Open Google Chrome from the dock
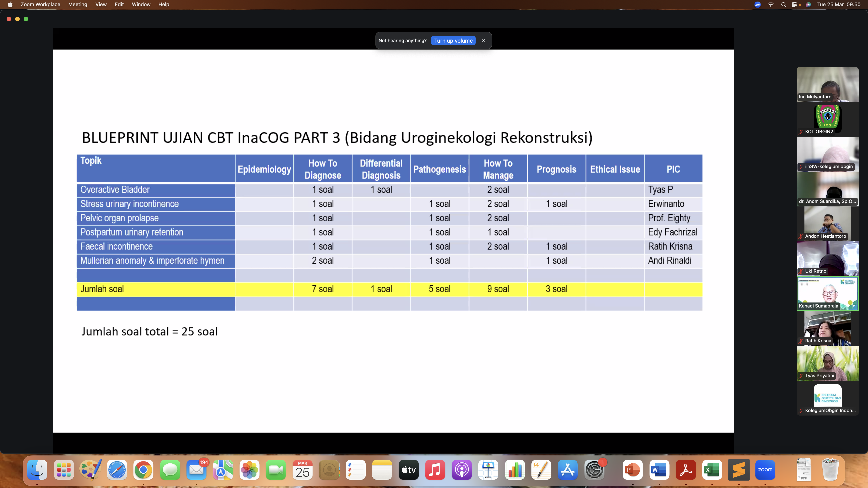Screen dimensions: 868x488 click(x=143, y=470)
